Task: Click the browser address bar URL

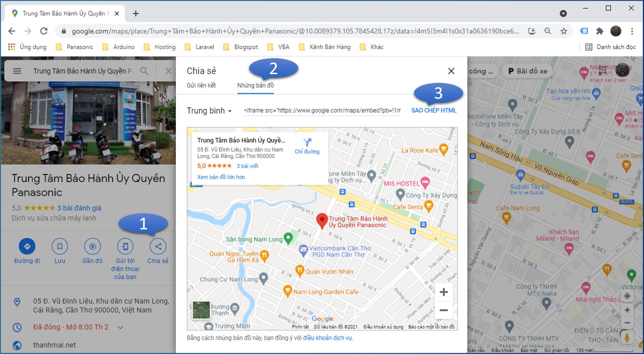Action: 295,31
